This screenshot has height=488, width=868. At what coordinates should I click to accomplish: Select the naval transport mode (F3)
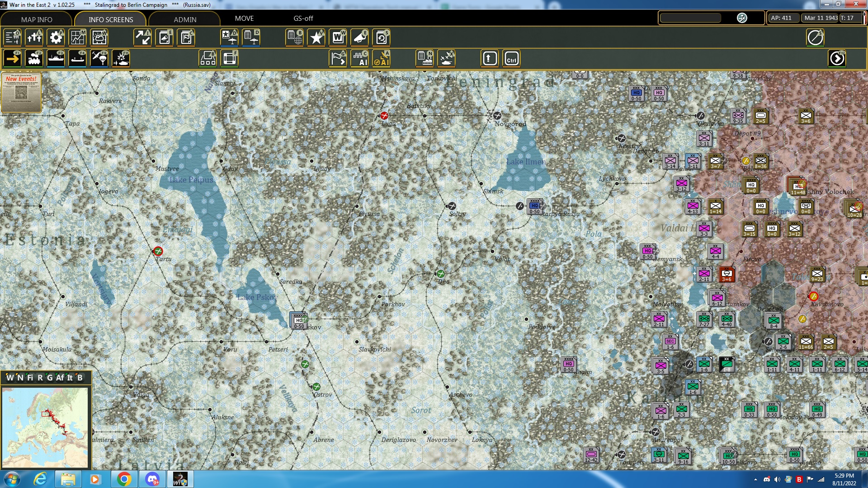point(56,59)
